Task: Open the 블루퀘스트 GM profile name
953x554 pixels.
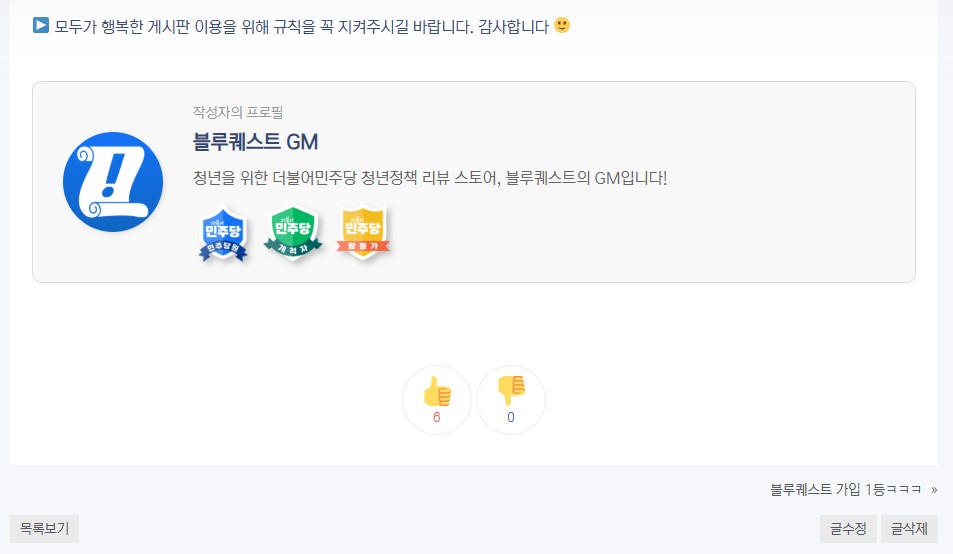Action: point(255,142)
